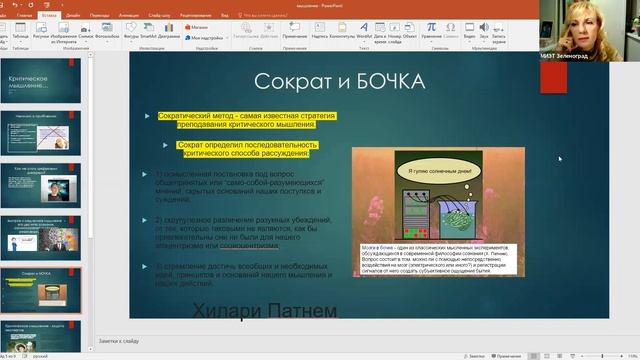The image size is (640, 360).
Task: Start slideshow from Quick Access Toolbar
Action: click(47, 5)
